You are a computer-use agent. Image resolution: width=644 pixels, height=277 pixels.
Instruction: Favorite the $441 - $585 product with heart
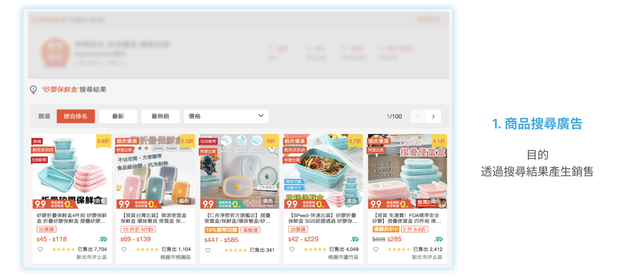pos(208,250)
